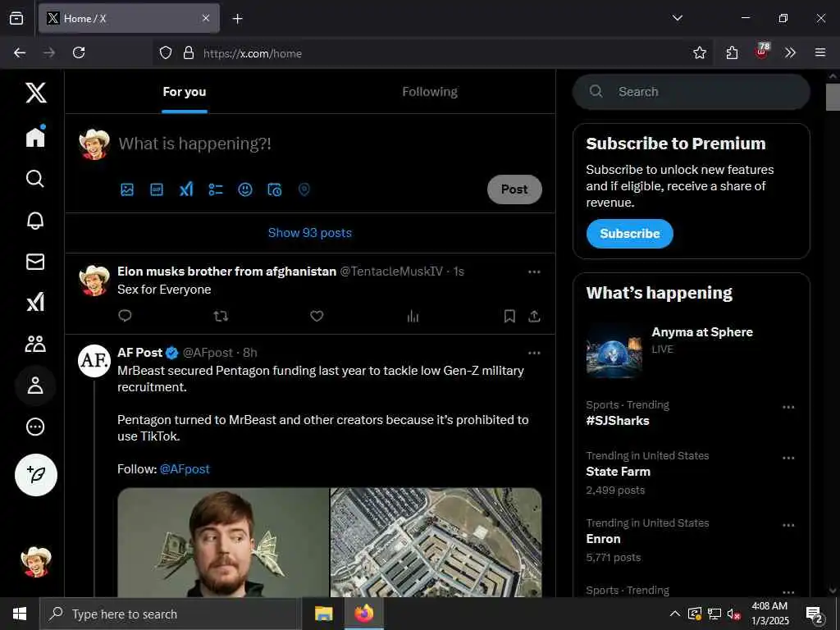
Task: Switch to the For you tab
Action: tap(185, 92)
